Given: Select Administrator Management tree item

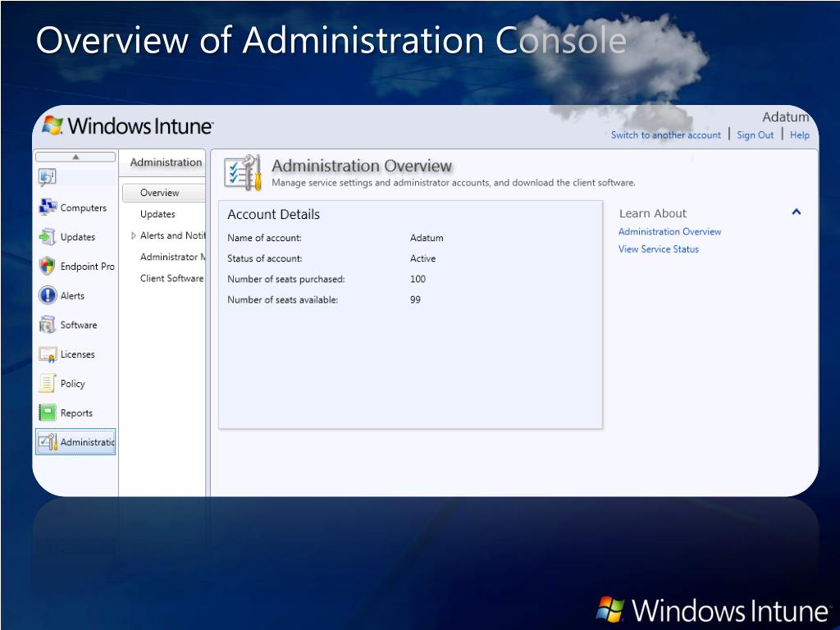Looking at the screenshot, I should tap(172, 257).
